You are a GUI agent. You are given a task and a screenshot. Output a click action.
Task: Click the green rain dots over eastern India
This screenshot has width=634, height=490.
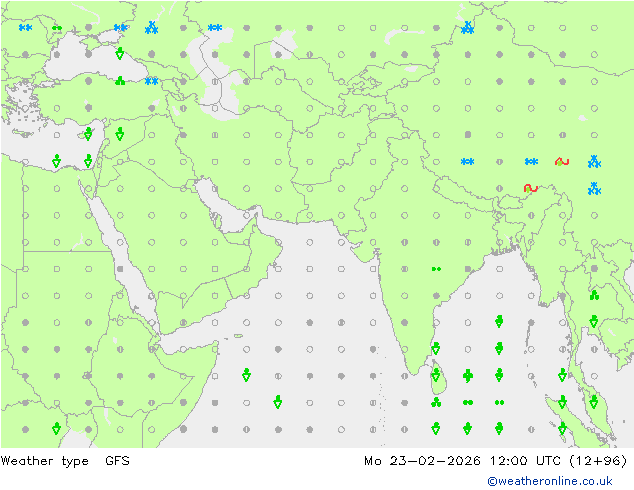click(x=436, y=269)
